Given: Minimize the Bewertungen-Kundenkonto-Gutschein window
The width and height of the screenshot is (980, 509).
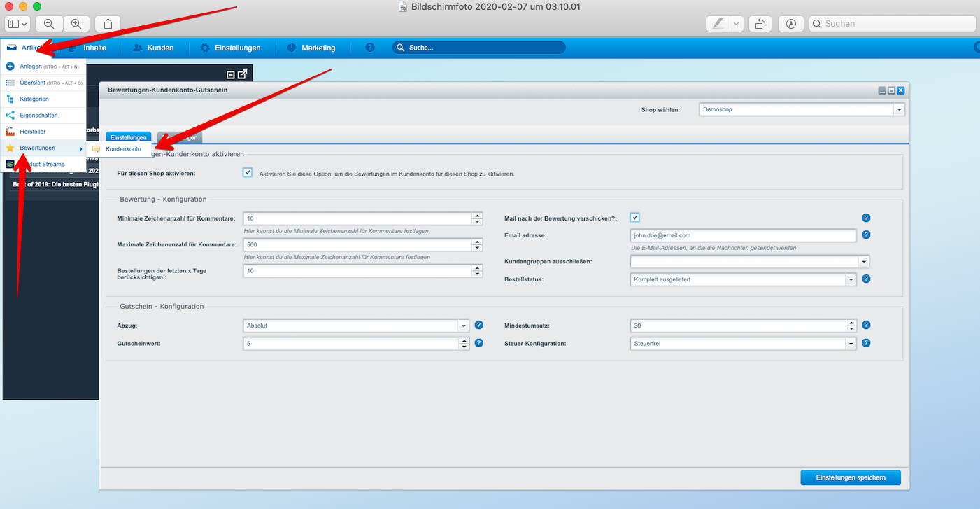Looking at the screenshot, I should 882,90.
